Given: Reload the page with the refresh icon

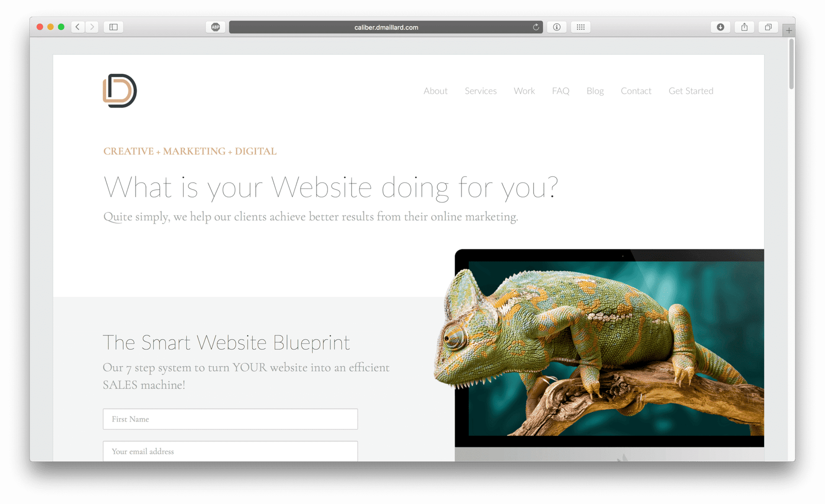Looking at the screenshot, I should (x=536, y=27).
